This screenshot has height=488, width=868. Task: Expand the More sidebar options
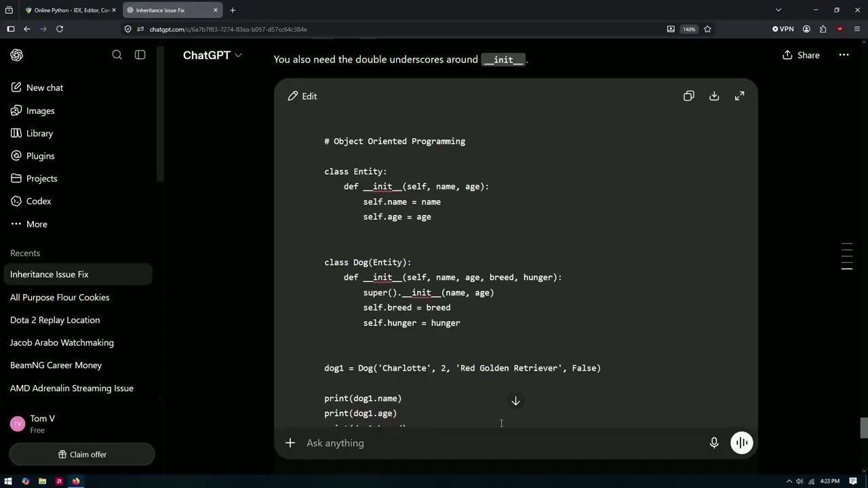(78, 224)
